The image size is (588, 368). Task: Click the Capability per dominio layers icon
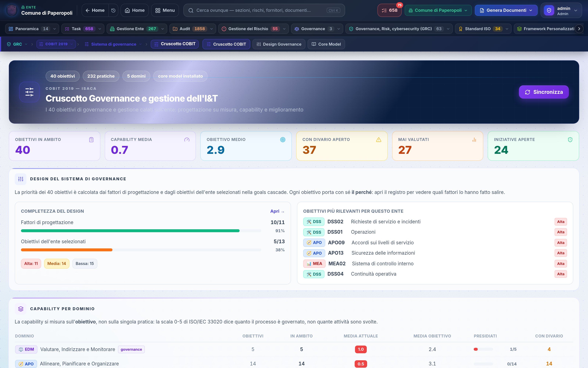pyautogui.click(x=21, y=309)
